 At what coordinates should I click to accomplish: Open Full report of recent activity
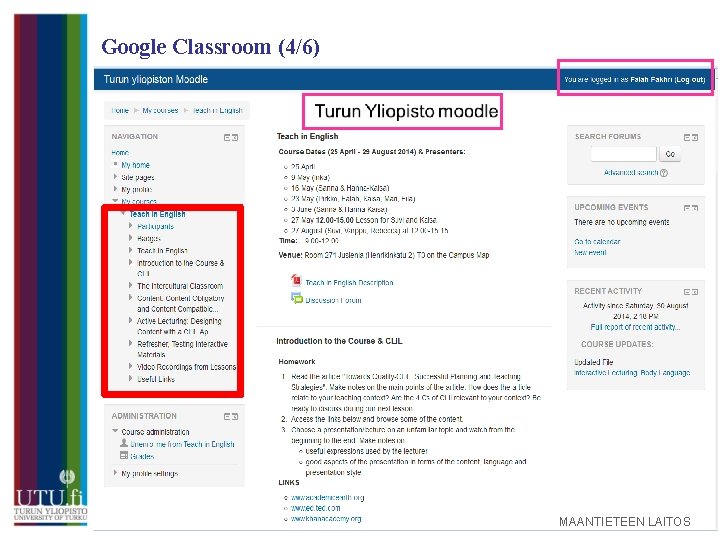[x=635, y=327]
